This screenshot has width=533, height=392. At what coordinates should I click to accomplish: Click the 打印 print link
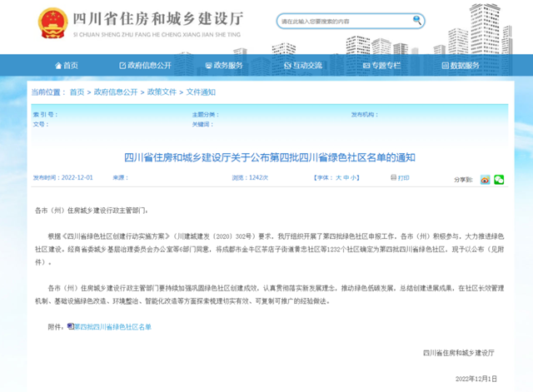400,177
